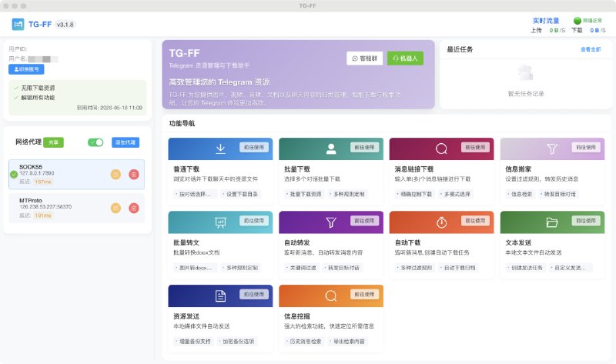The height and width of the screenshot is (364, 616).
Task: Click the MTProto latency value 191ms
Action: coord(43,215)
